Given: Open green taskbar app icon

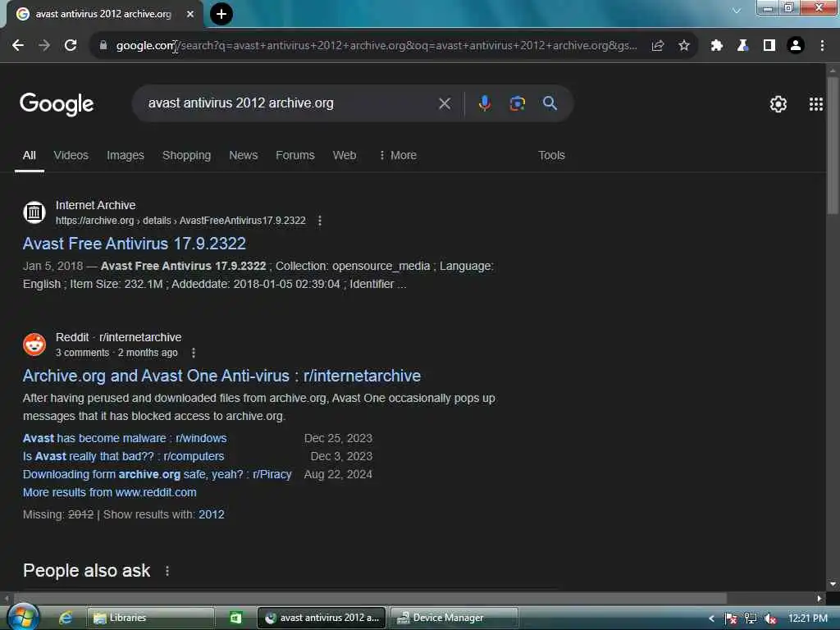Looking at the screenshot, I should (x=235, y=618).
